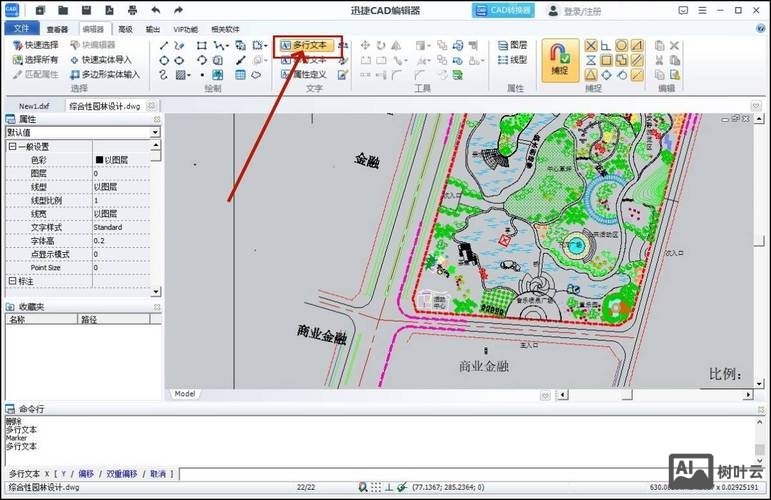Click the redo arrow in title bar
Image resolution: width=771 pixels, height=500 pixels.
coord(177,10)
